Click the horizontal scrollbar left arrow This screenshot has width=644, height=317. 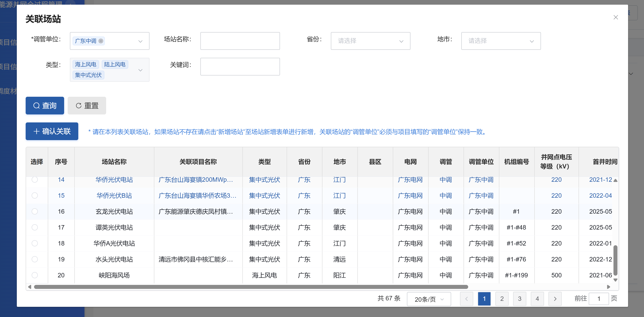pos(29,287)
